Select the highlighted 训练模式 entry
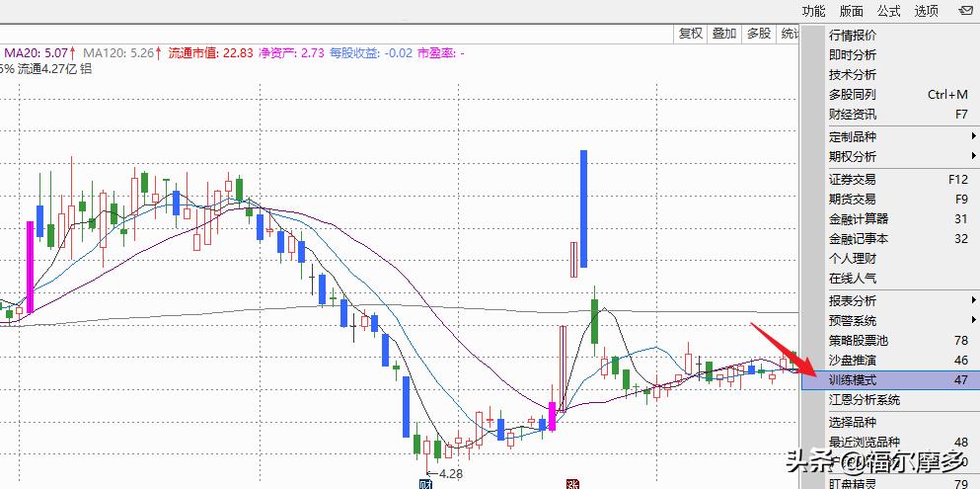 (x=890, y=380)
